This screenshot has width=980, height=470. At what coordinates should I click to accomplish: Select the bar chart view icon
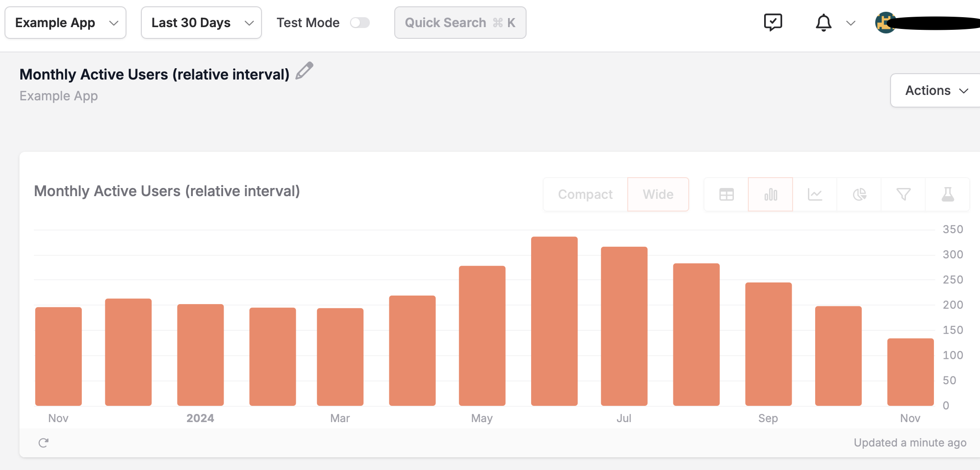coord(770,194)
